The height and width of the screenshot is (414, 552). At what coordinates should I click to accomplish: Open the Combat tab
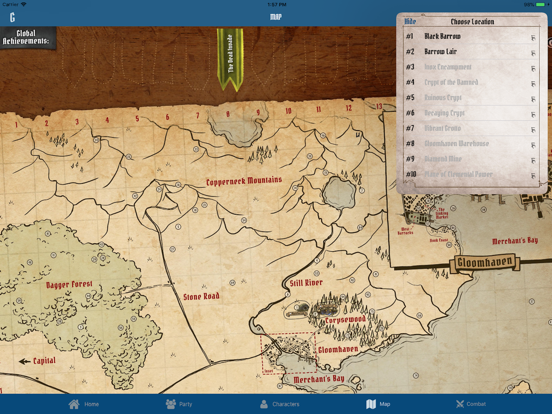tap(471, 404)
